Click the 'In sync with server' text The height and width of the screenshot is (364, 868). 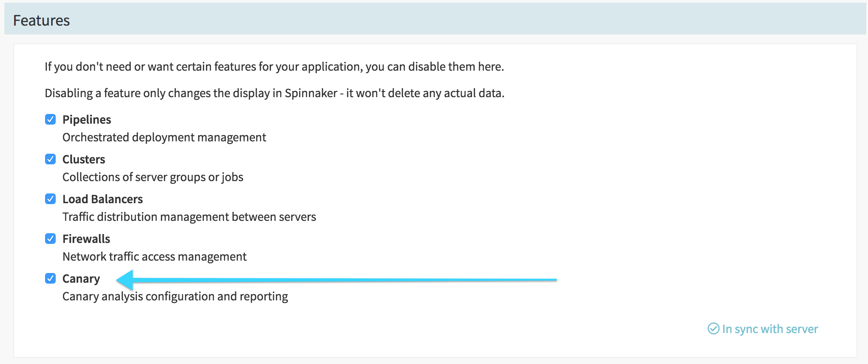[x=769, y=329]
